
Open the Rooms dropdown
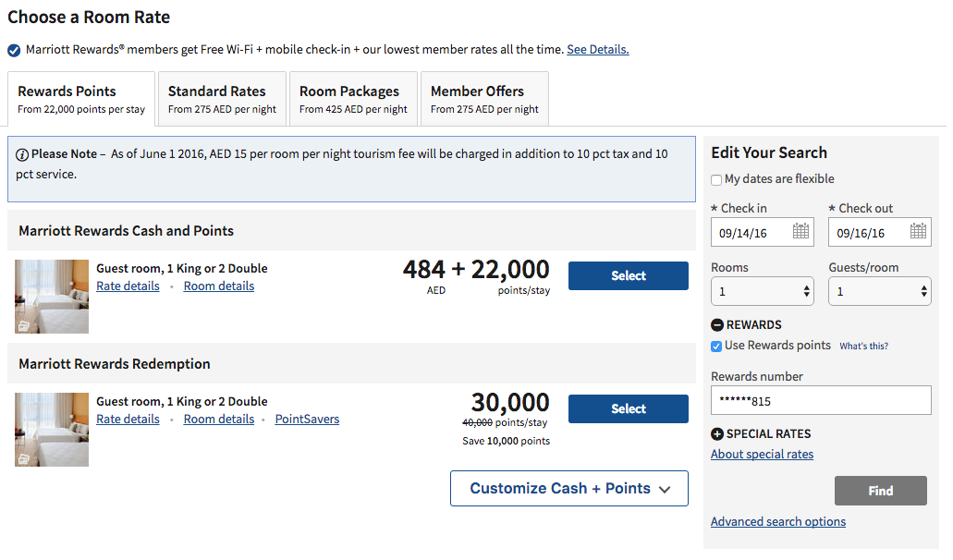click(763, 291)
